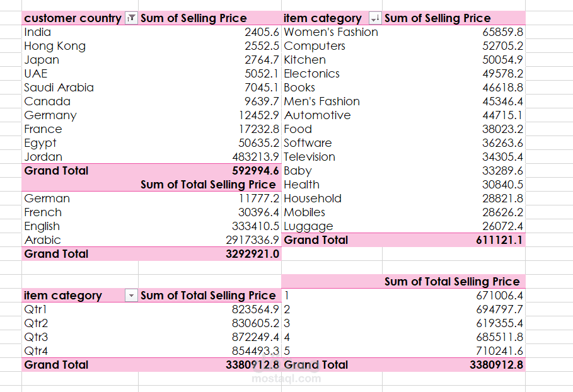Select the Qtr3 value 872249.4

click(255, 337)
